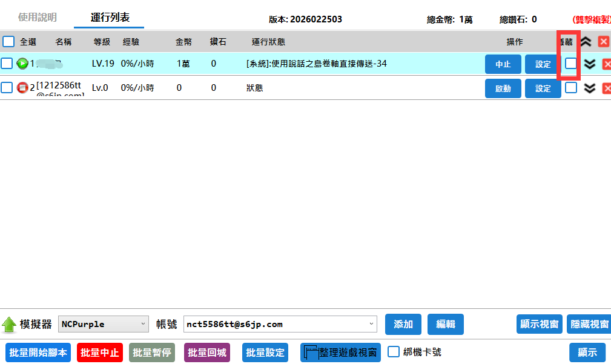Toggle the 全選 select-all checkbox

tap(8, 42)
